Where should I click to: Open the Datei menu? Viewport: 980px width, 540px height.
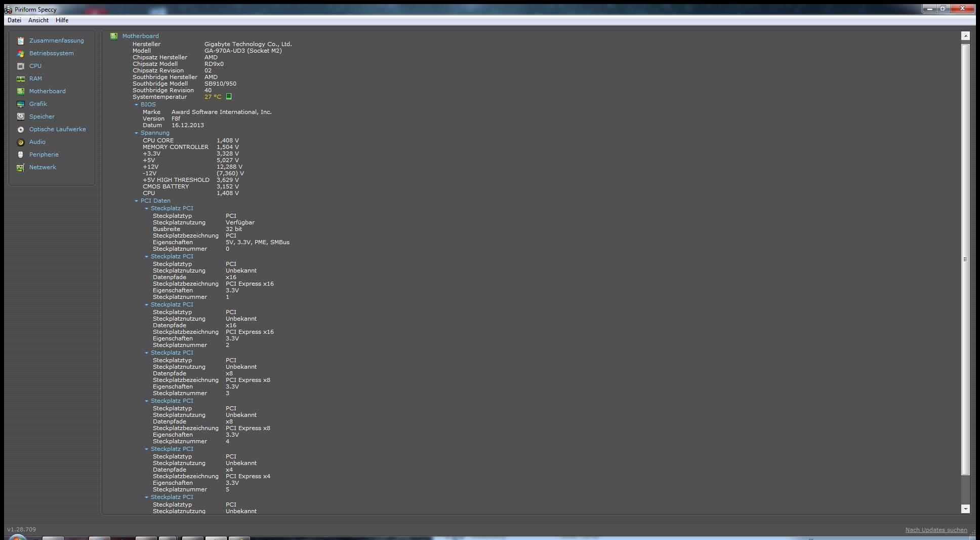click(14, 20)
